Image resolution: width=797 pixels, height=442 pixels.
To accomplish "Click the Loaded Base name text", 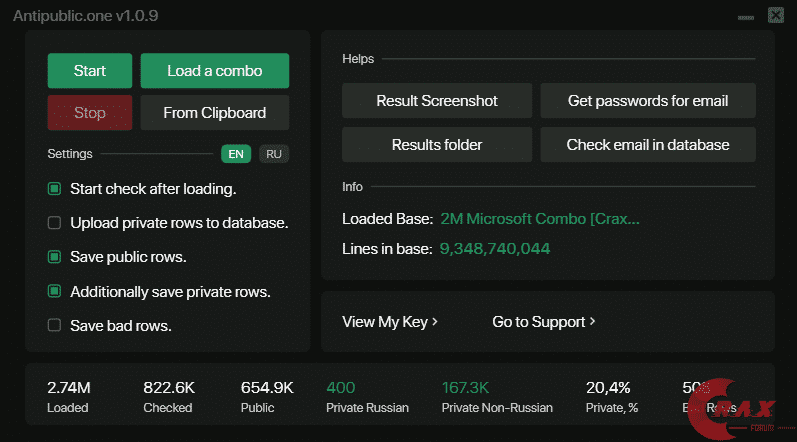I will pyautogui.click(x=539, y=219).
